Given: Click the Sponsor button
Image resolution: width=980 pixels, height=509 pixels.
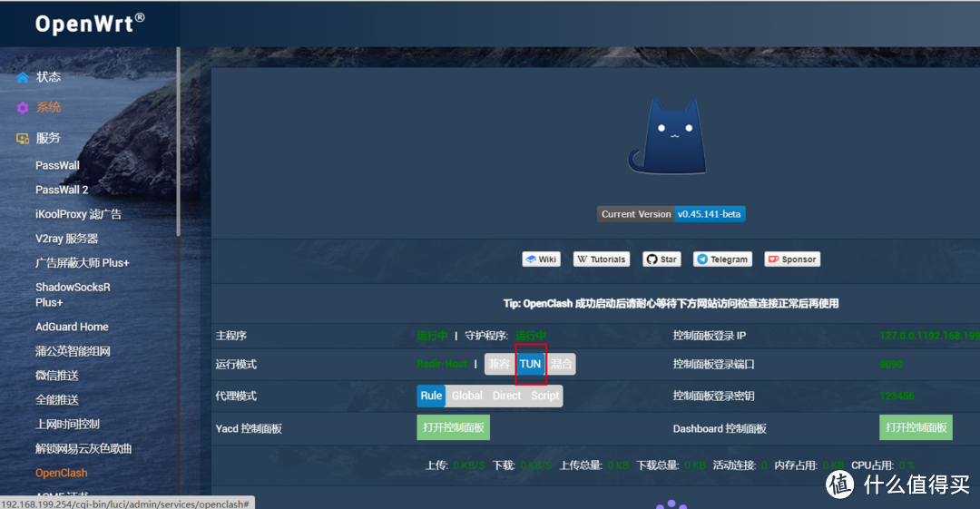Looking at the screenshot, I should click(792, 259).
